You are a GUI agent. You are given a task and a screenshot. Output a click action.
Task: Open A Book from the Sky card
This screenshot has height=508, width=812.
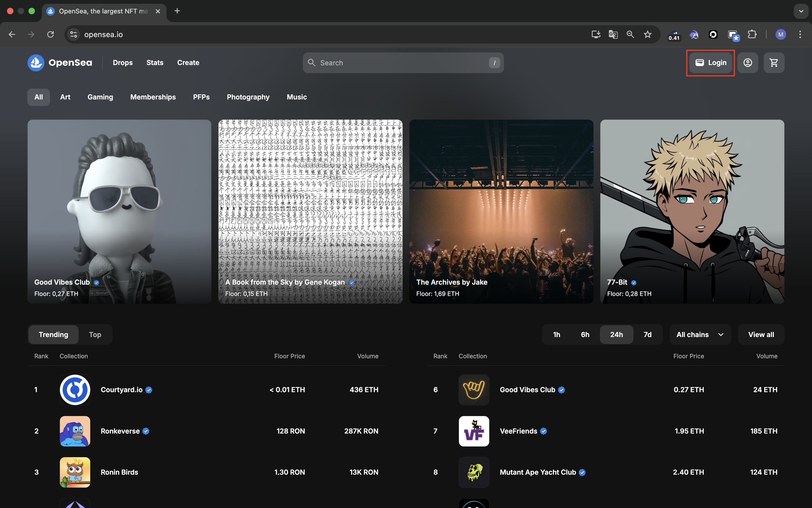(310, 212)
